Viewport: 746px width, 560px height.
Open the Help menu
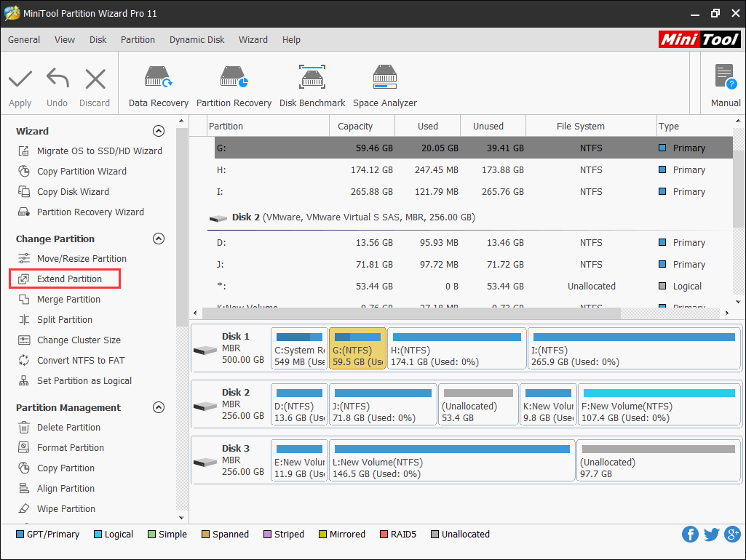pyautogui.click(x=291, y=40)
